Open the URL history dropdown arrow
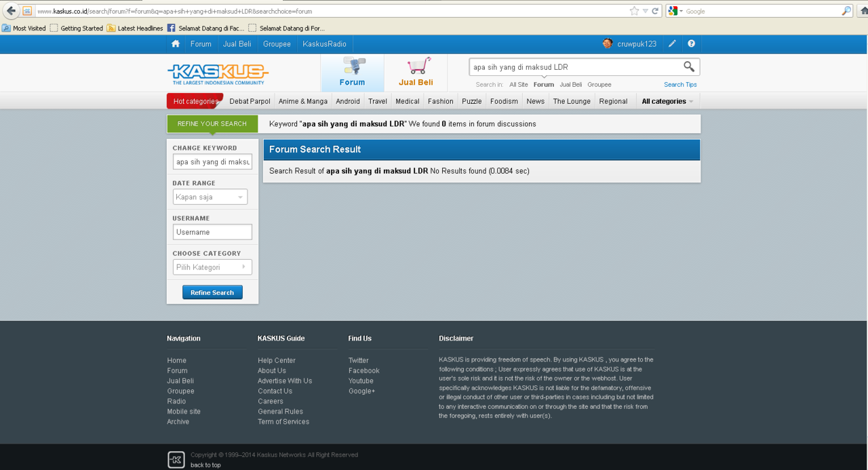This screenshot has width=868, height=470. click(x=646, y=11)
